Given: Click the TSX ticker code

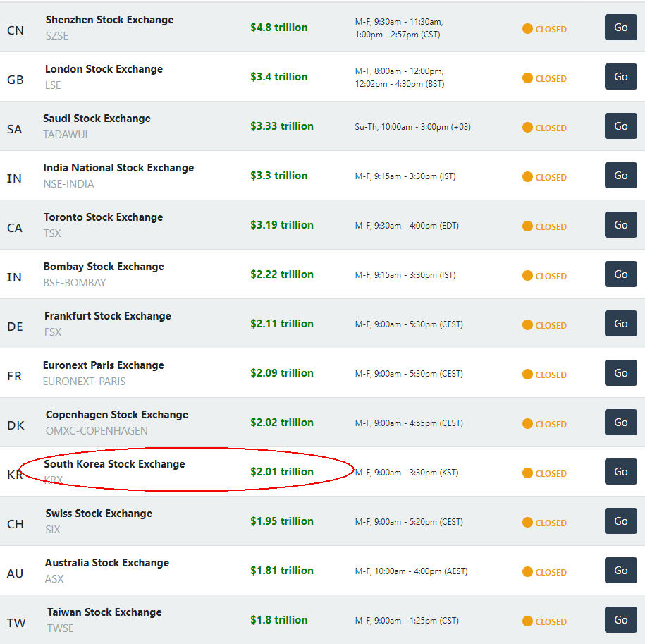Looking at the screenshot, I should (52, 233).
